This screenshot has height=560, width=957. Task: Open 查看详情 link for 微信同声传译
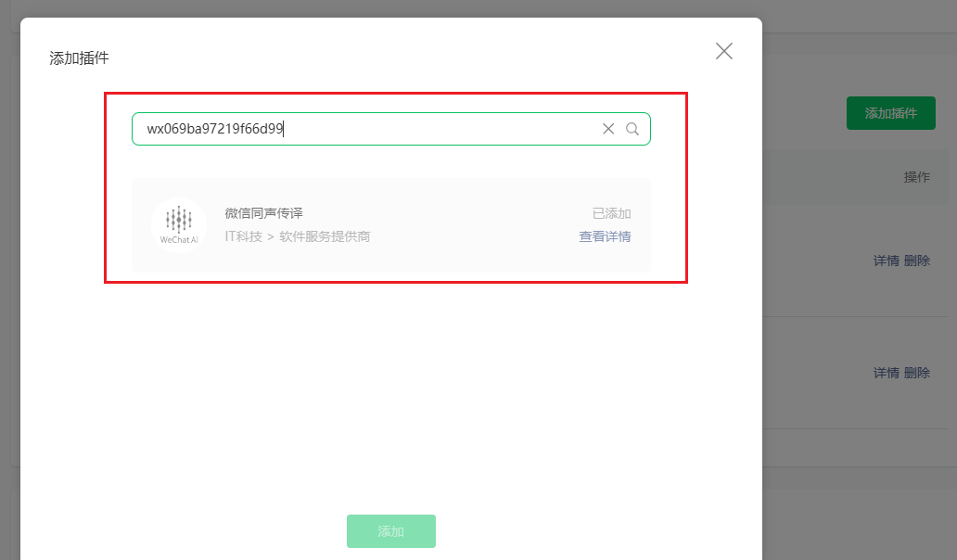coord(605,236)
